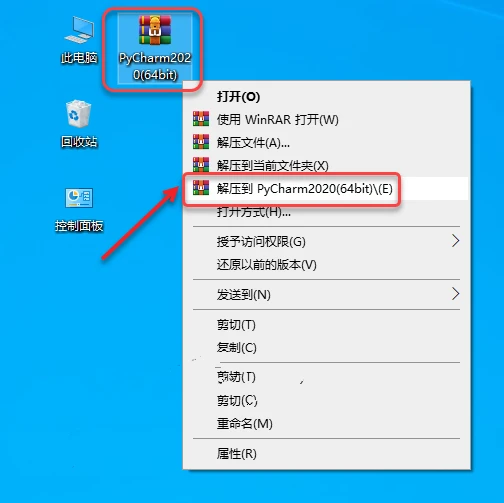The width and height of the screenshot is (504, 503).
Task: Click WinRAR icon beside 解压到当前文件夹
Action: click(201, 165)
